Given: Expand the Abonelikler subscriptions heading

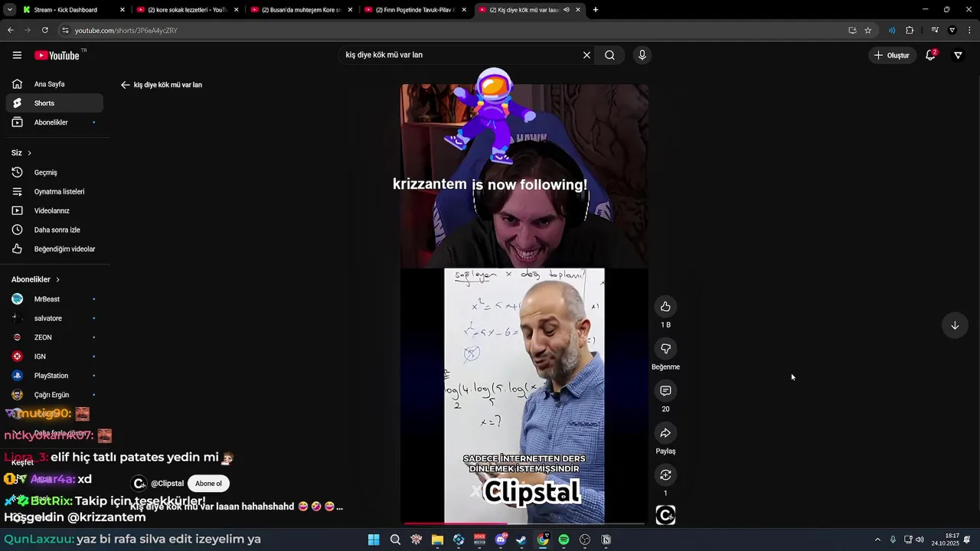Looking at the screenshot, I should click(35, 280).
